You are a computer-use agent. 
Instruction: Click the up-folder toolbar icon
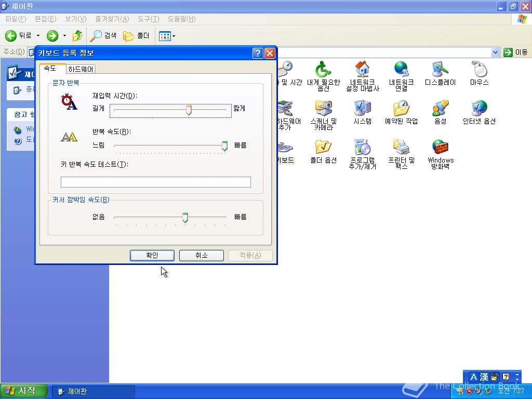[77, 36]
